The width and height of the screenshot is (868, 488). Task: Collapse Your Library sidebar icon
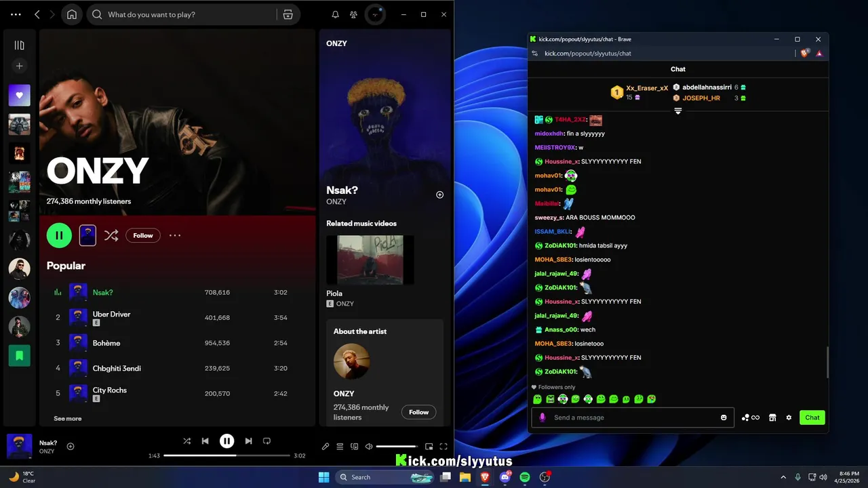pyautogui.click(x=19, y=45)
